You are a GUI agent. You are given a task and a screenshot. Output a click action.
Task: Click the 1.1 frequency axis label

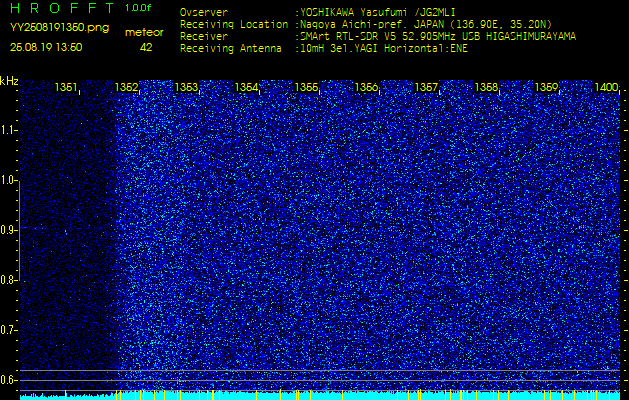(x=8, y=130)
